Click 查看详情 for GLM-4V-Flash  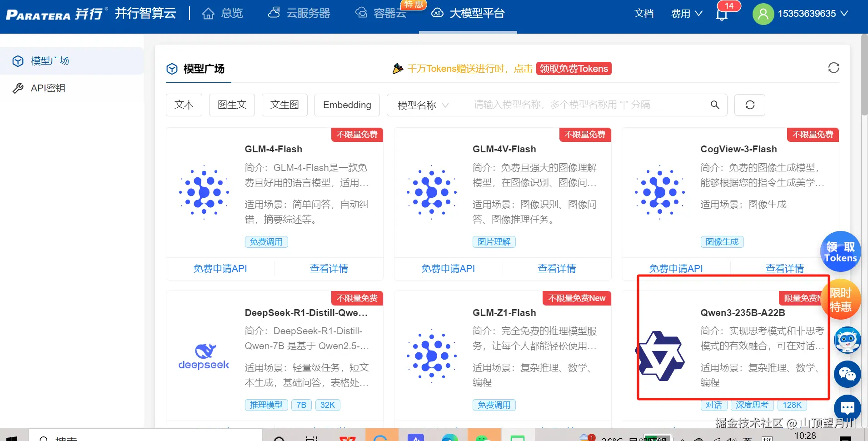point(557,269)
